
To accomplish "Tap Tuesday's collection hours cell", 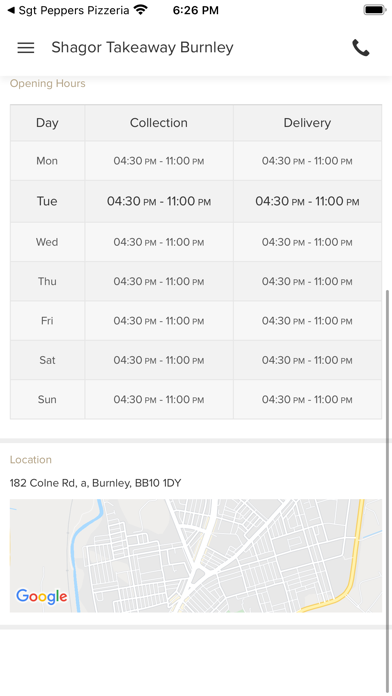I will point(159,202).
